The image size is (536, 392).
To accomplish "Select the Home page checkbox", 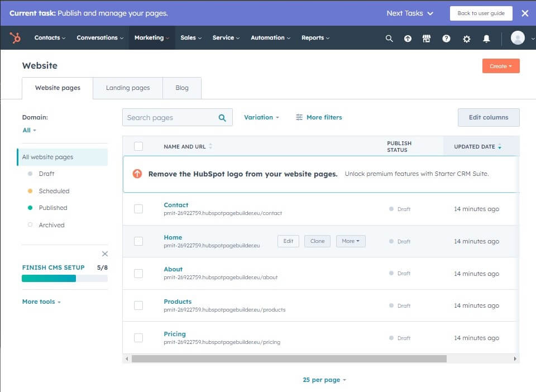I will [x=138, y=241].
